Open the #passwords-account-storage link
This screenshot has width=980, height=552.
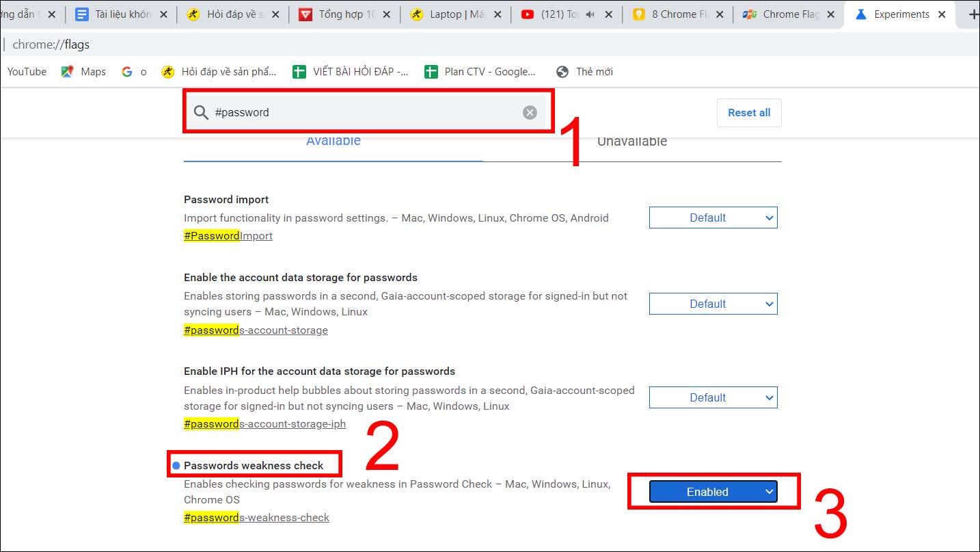(256, 330)
